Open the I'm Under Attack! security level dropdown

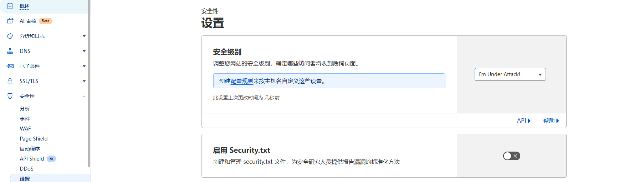(510, 74)
